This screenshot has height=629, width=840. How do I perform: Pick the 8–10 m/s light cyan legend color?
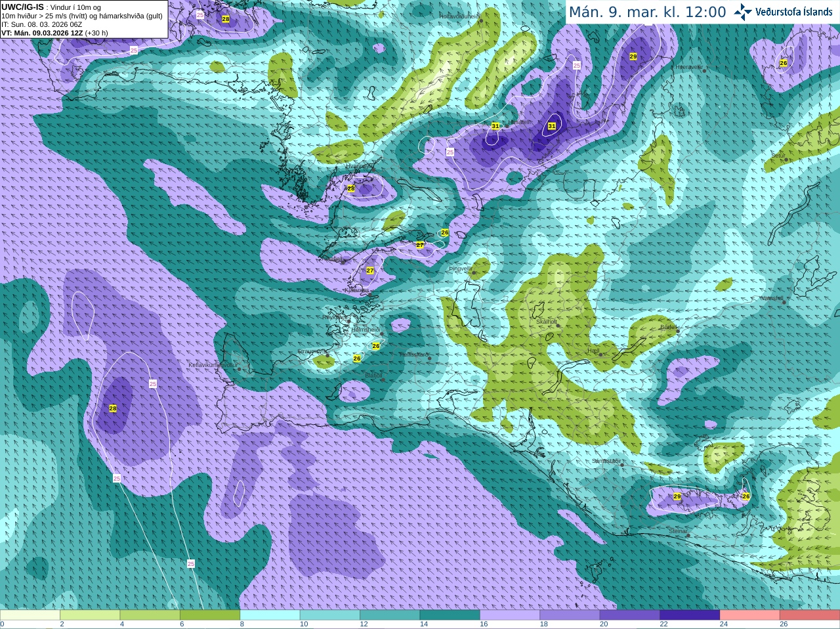click(x=270, y=615)
